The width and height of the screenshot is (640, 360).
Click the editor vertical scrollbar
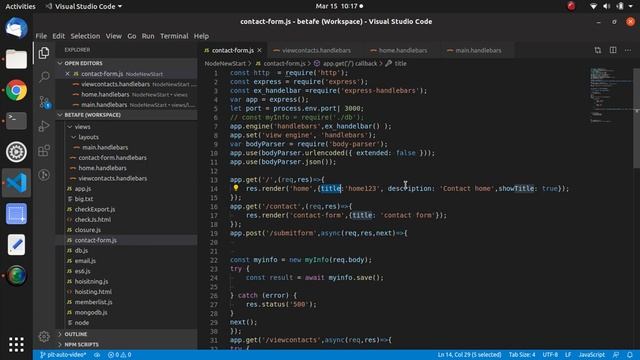click(636, 118)
